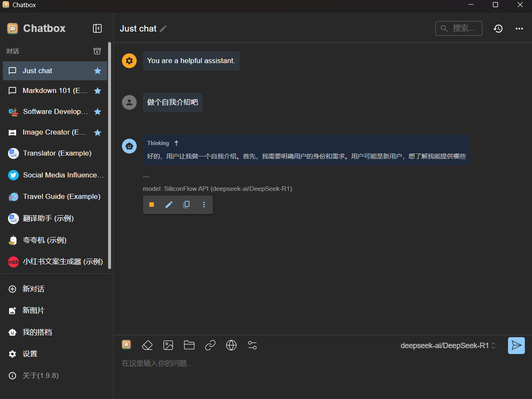Toggle star on Markdown 101 conversation

pos(98,91)
